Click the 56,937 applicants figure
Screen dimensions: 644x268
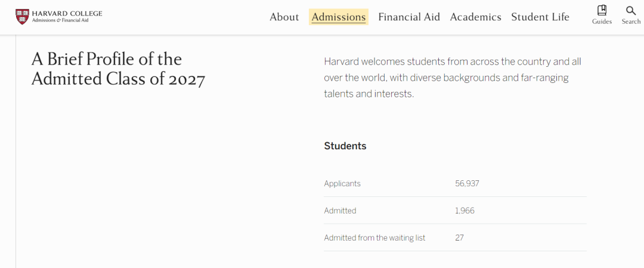click(x=467, y=183)
